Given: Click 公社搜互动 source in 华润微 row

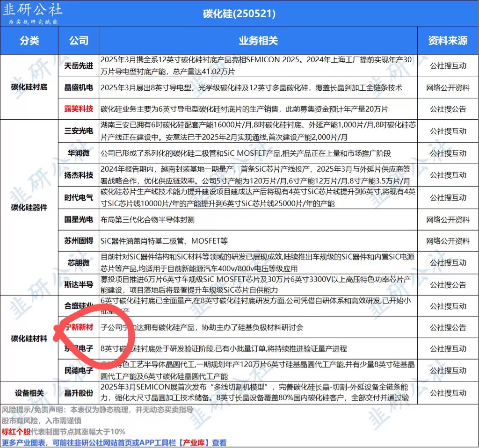Looking at the screenshot, I should click(448, 153).
